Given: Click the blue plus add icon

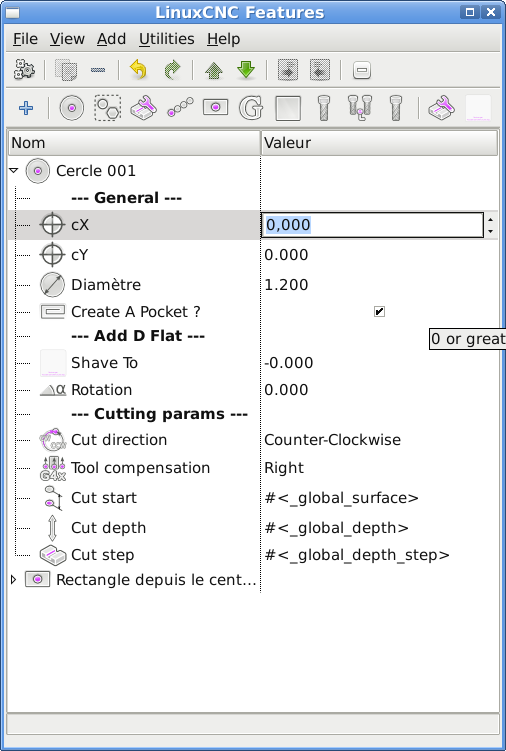Looking at the screenshot, I should pos(26,108).
